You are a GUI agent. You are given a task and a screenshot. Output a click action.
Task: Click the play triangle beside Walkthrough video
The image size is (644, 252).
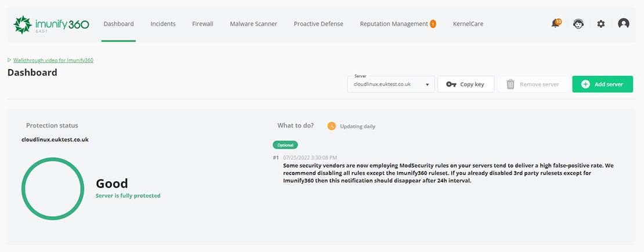click(x=9, y=60)
